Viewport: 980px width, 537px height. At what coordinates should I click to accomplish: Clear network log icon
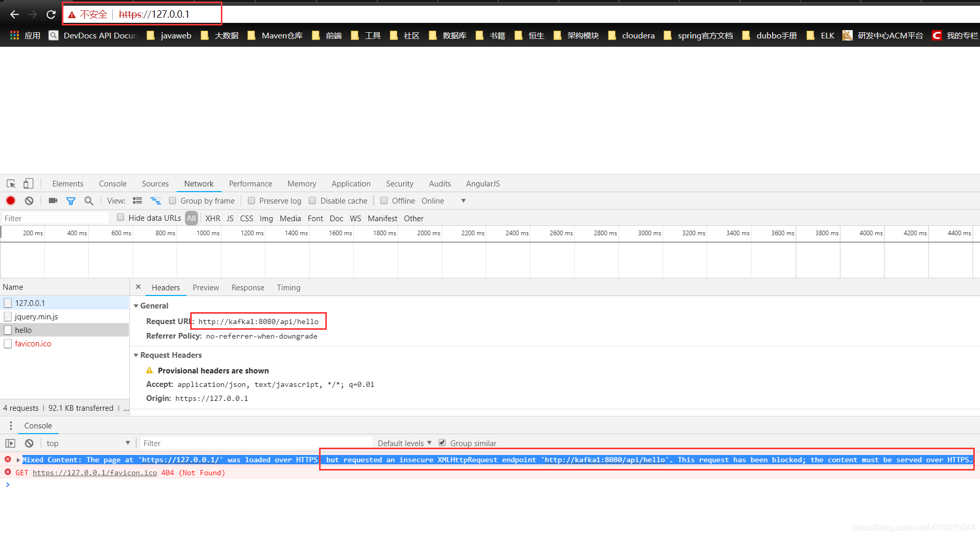[29, 200]
